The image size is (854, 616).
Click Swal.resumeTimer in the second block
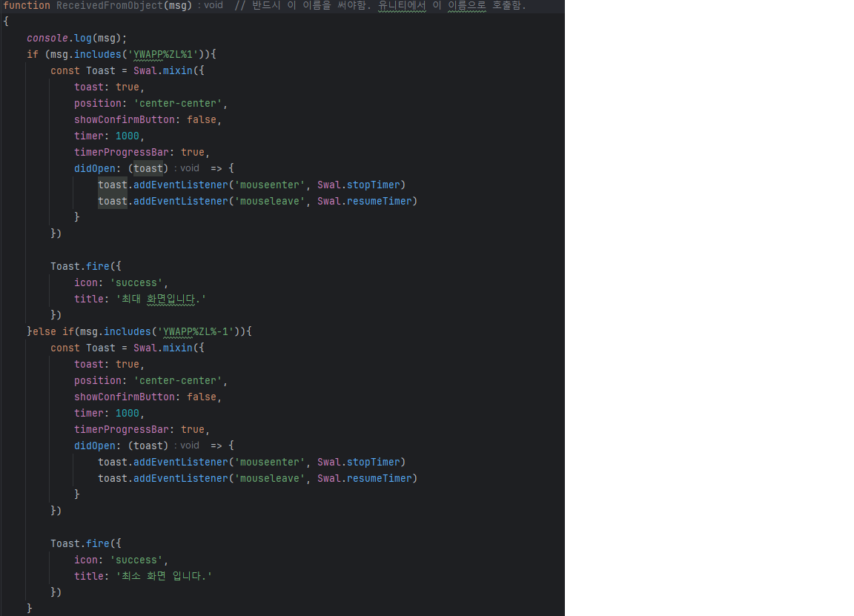367,478
